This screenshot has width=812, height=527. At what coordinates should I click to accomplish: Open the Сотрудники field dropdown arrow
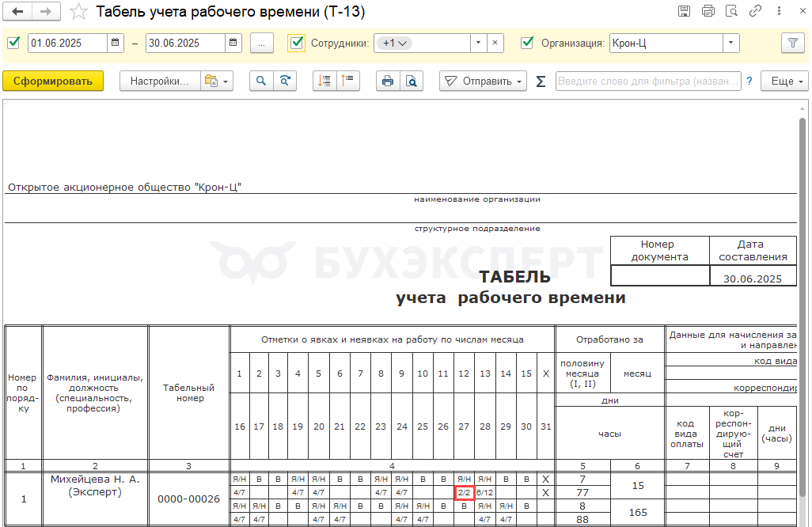coord(479,43)
